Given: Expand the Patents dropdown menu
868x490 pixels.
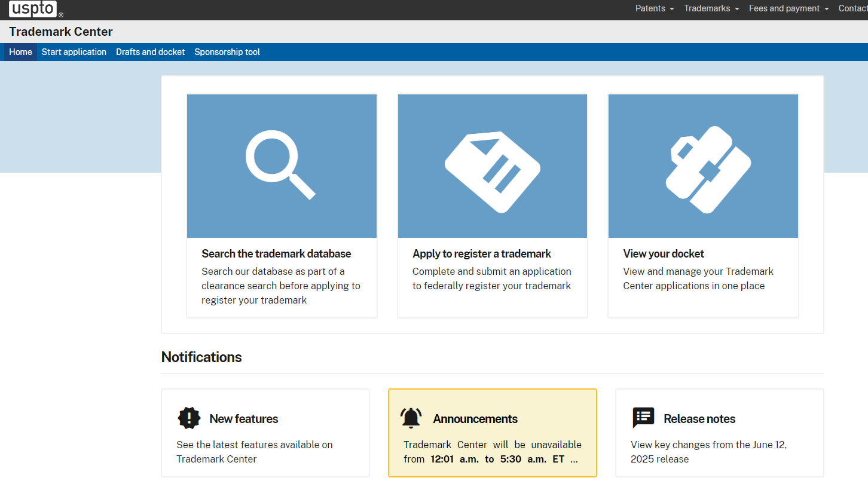Looking at the screenshot, I should point(655,8).
